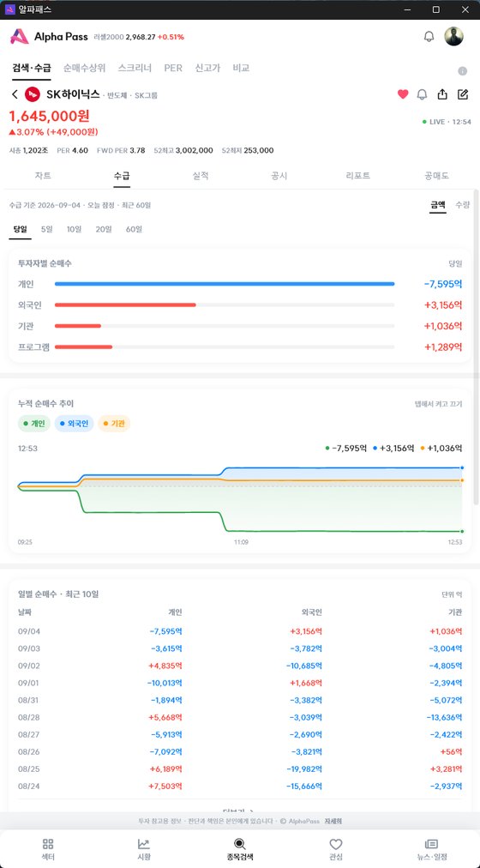Viewport: 480px width, 868px height.
Task: Toggle the 기관 series chip
Action: pyautogui.click(x=114, y=424)
